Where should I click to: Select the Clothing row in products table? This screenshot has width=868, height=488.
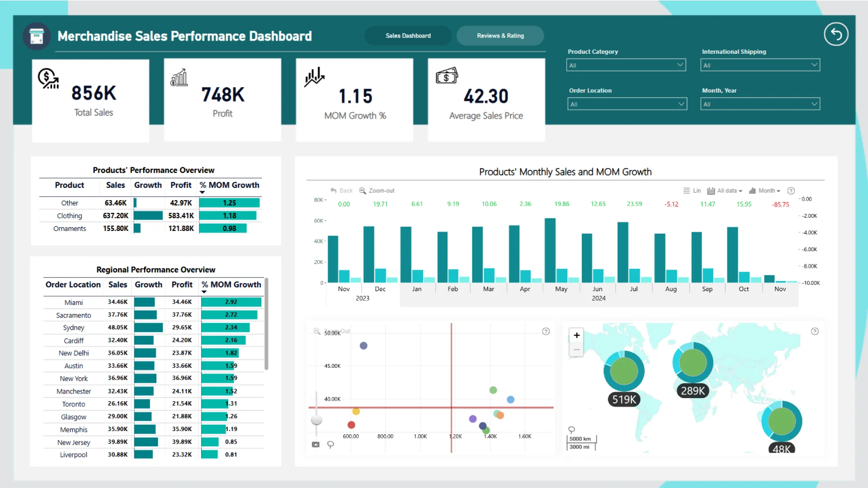(x=151, y=216)
